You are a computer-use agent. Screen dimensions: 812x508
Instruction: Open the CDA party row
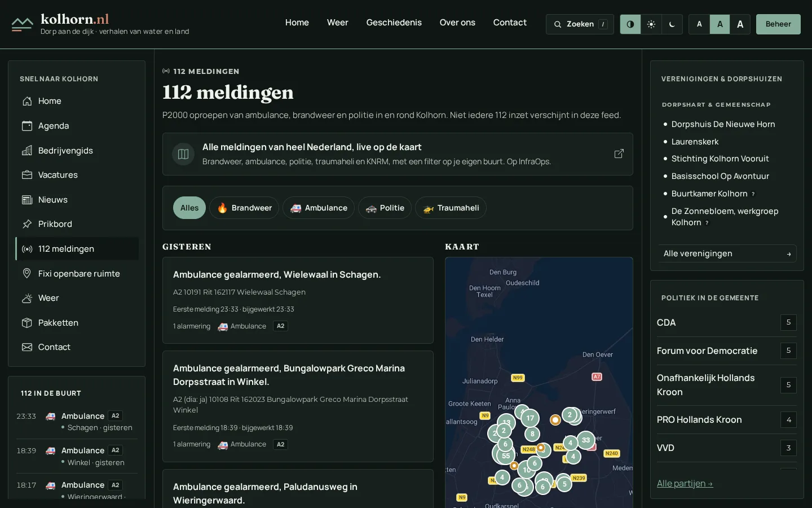point(727,322)
